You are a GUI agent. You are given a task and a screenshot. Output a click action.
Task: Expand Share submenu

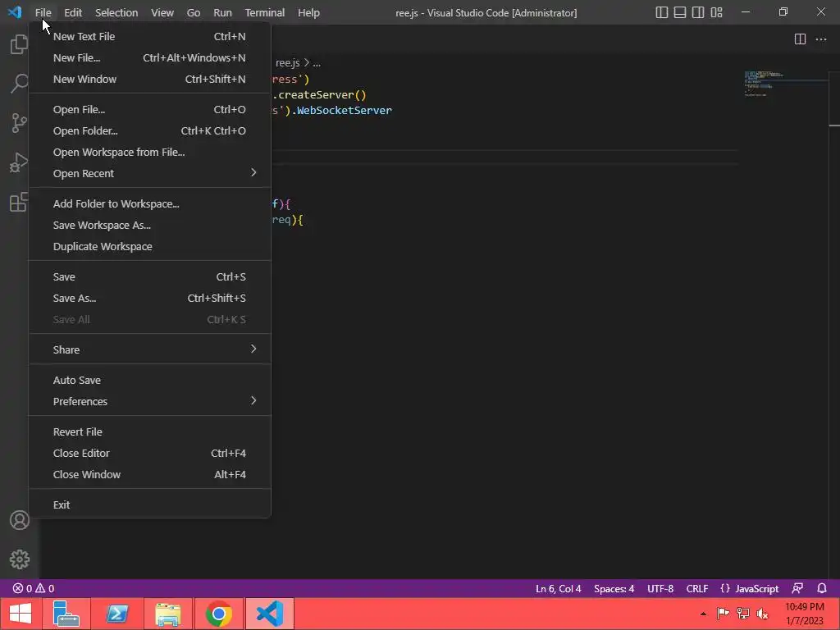150,349
